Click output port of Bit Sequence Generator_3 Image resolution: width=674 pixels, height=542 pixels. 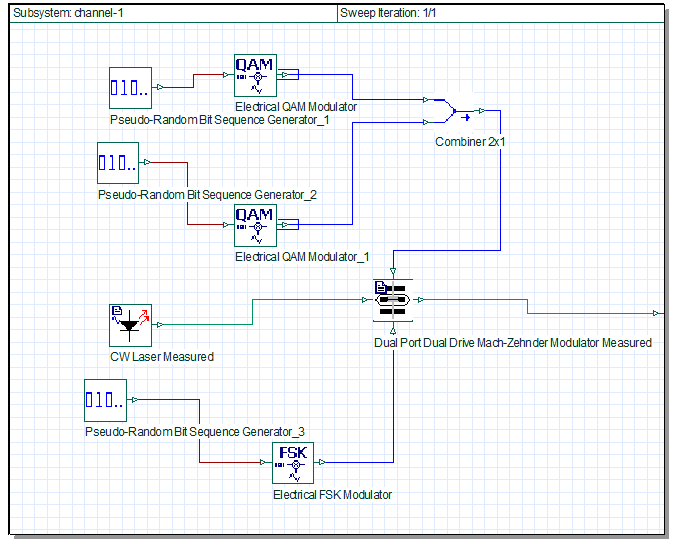point(135,400)
